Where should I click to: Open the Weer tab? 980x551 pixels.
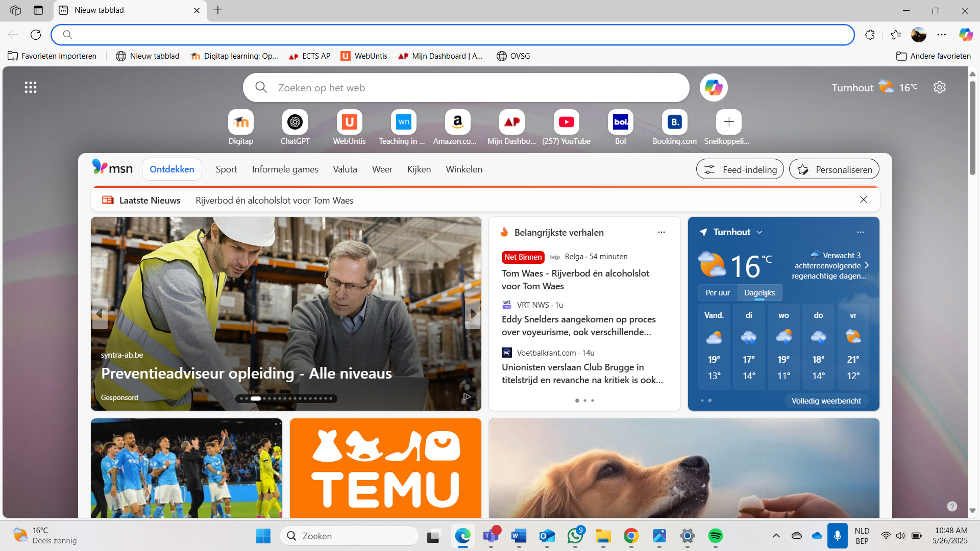pos(382,169)
